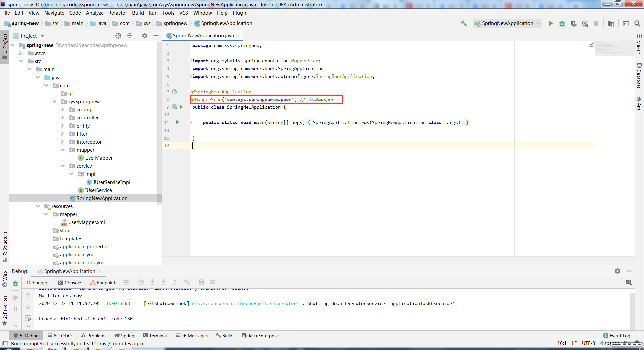Select UserMapper.xml in the project tree
Image resolution: width=644 pixels, height=350 pixels.
click(x=87, y=222)
